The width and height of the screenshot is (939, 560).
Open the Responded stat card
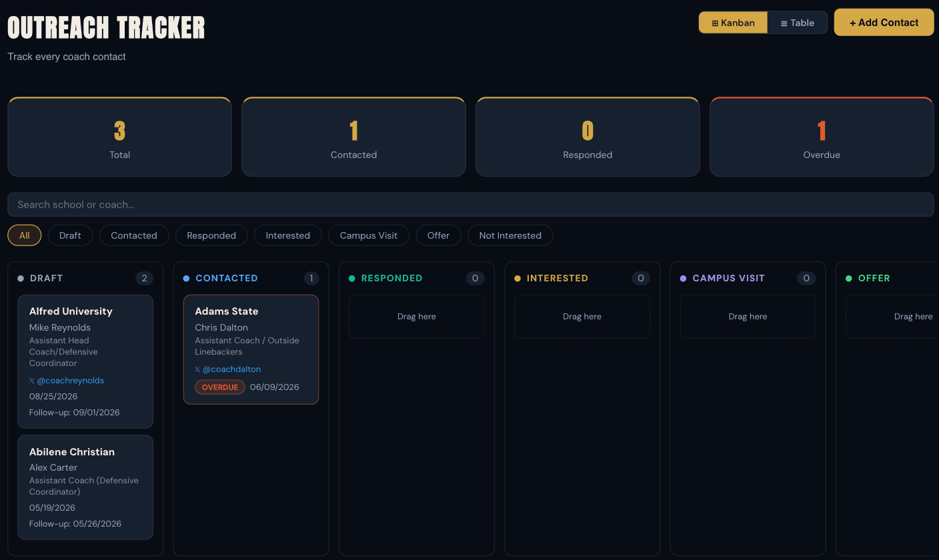click(588, 137)
